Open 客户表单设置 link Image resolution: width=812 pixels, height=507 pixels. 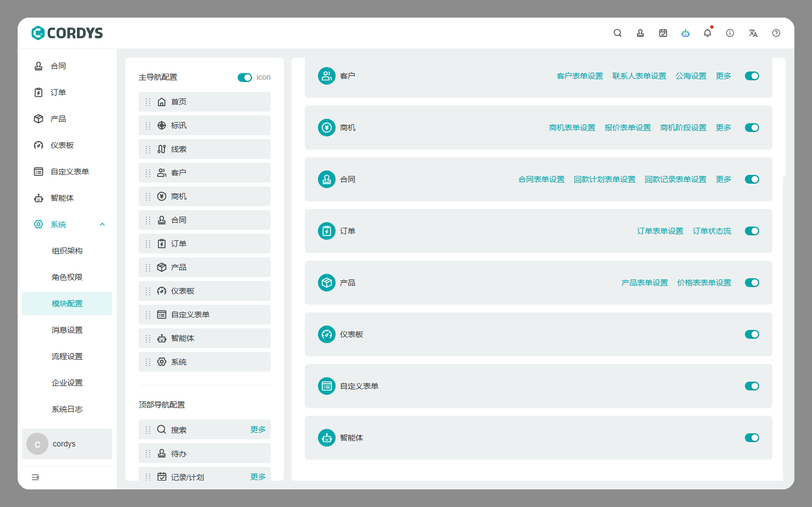[580, 76]
